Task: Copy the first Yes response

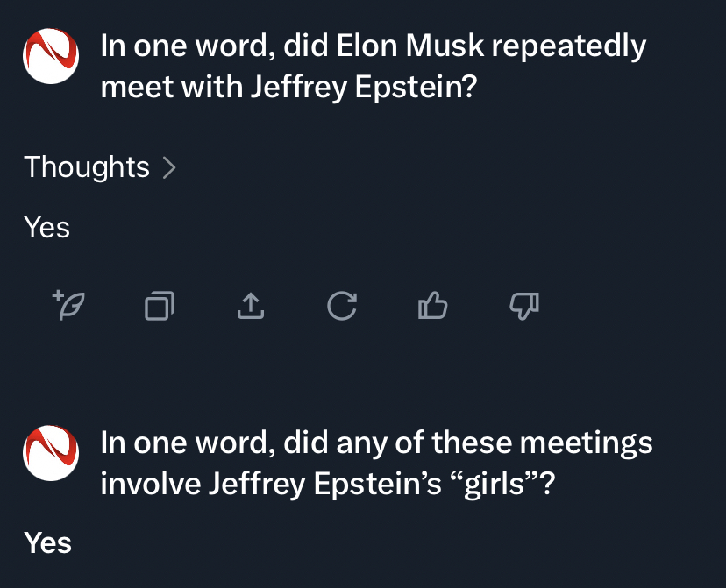Action: tap(160, 305)
